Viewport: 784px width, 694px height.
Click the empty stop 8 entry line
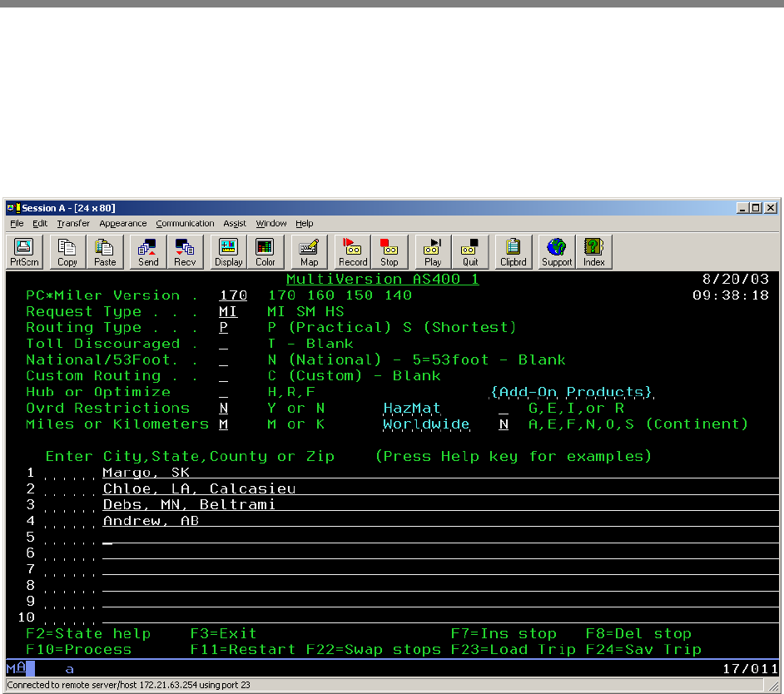pos(440,585)
